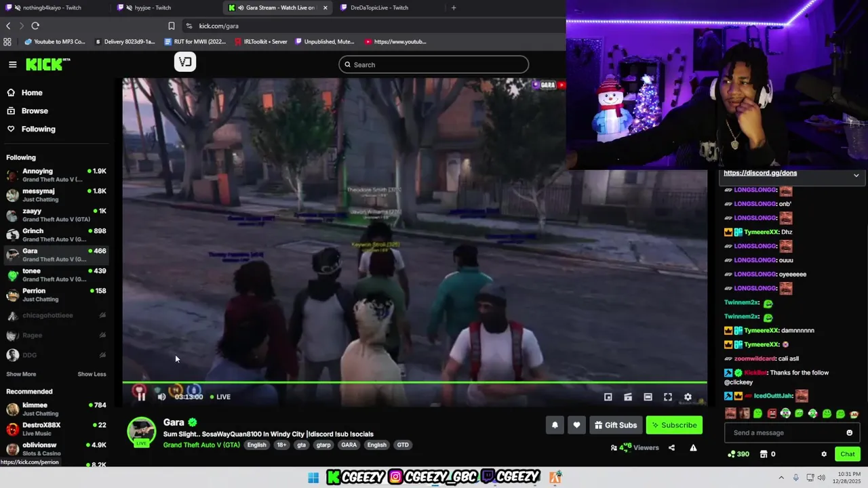Open the browser apps grid icon
The width and height of the screenshot is (868, 488).
tap(7, 41)
